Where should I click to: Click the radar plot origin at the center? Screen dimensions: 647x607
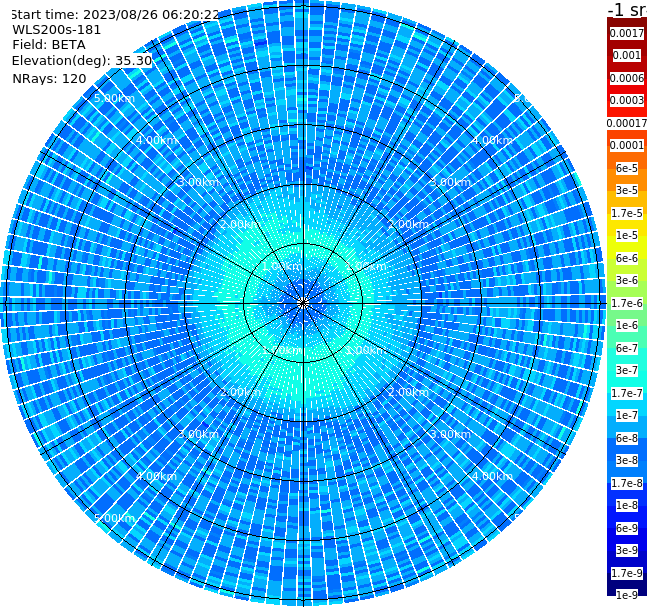point(303,303)
